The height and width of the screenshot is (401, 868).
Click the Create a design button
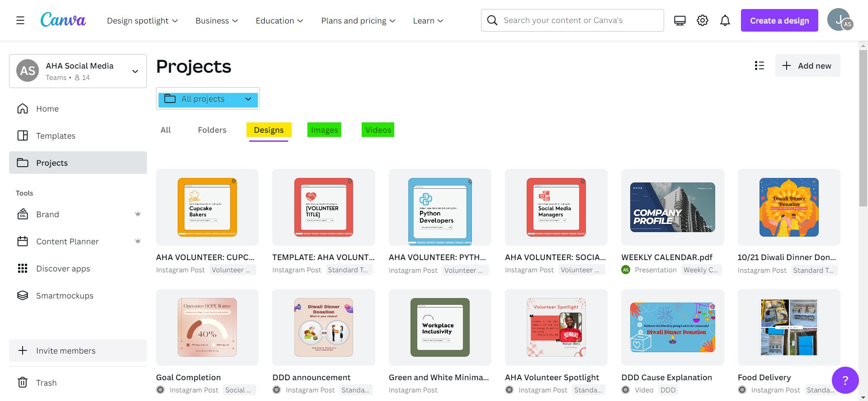779,21
